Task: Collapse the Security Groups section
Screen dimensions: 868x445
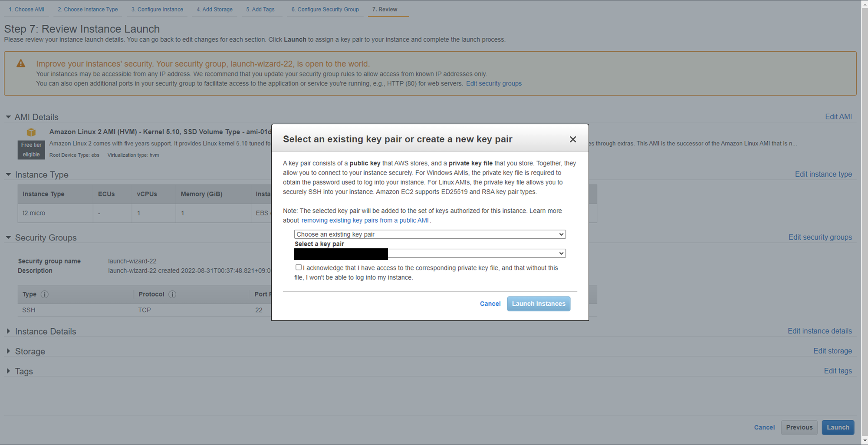Action: coord(8,237)
